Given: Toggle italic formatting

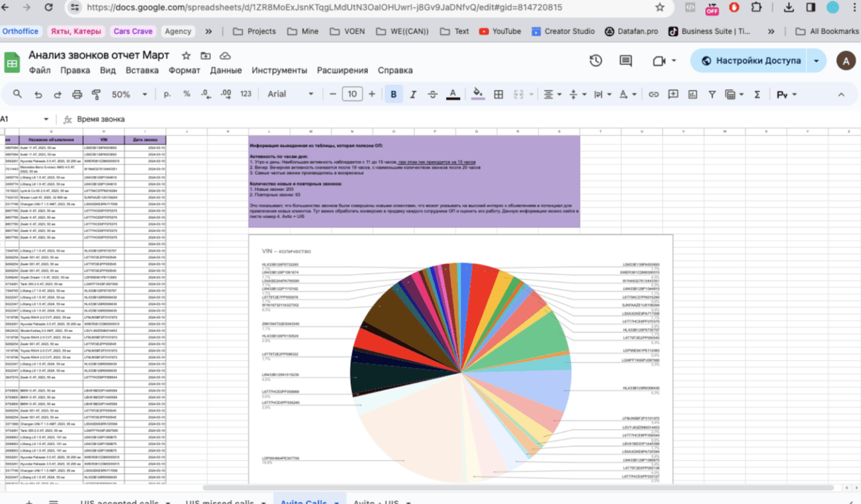Looking at the screenshot, I should (413, 94).
